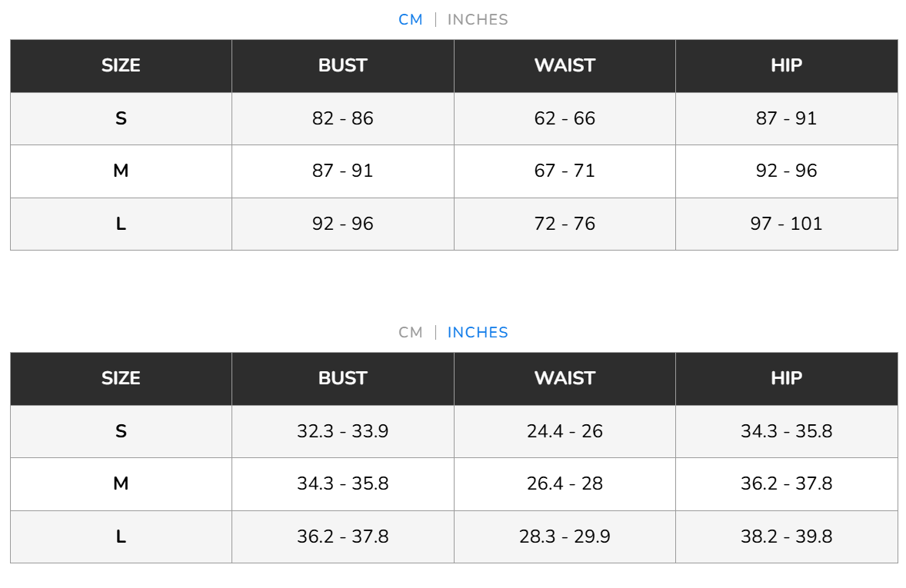Image resolution: width=906 pixels, height=588 pixels.
Task: Click the 28.3 - 29.9 waist value
Action: click(565, 537)
